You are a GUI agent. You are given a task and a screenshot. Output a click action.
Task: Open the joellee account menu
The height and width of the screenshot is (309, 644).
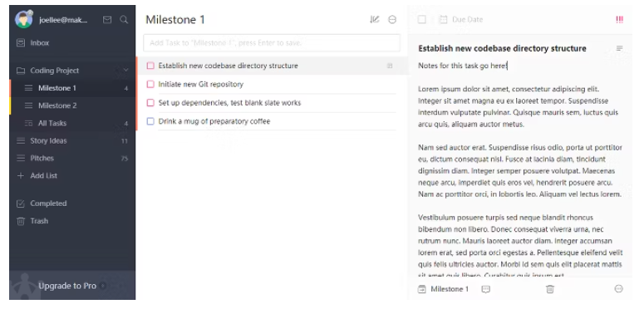(63, 20)
